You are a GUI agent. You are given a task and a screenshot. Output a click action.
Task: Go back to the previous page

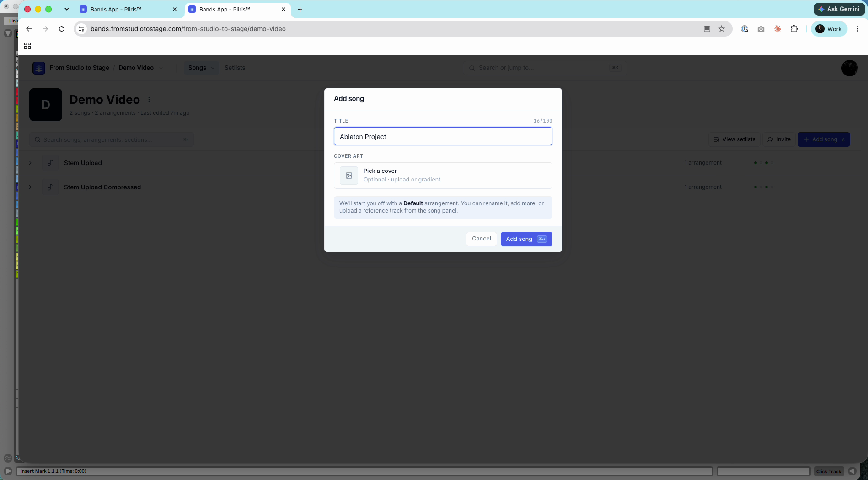pyautogui.click(x=29, y=29)
